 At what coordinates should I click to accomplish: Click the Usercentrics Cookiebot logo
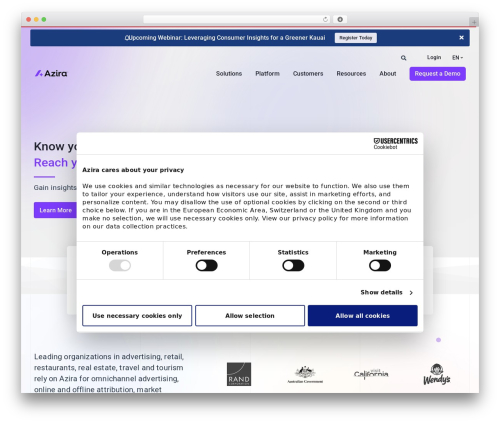395,144
